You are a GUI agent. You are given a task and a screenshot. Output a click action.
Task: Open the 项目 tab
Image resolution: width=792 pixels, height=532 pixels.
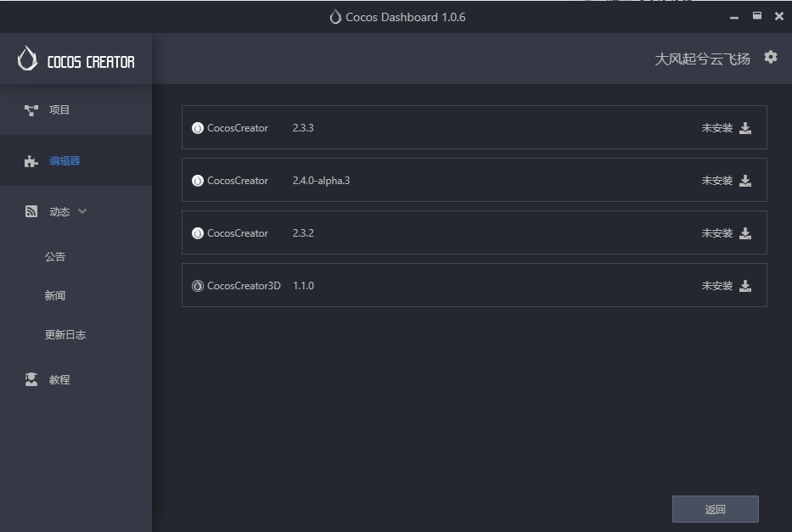point(59,110)
